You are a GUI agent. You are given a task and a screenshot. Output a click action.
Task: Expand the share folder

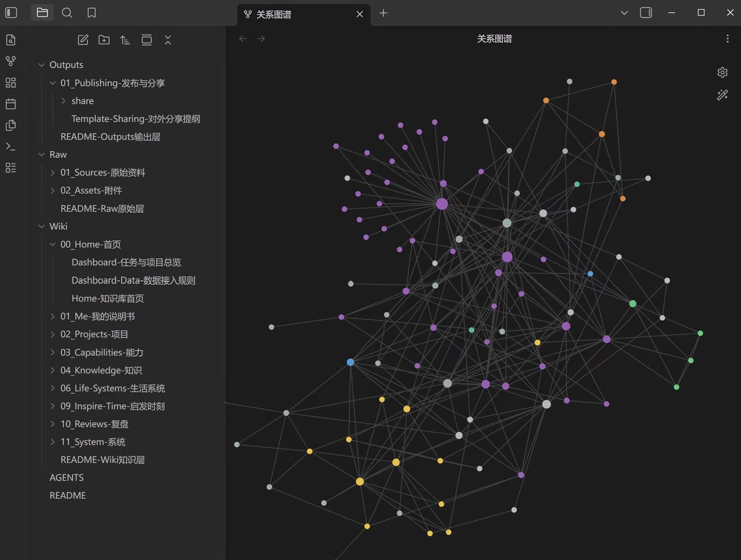click(x=63, y=101)
